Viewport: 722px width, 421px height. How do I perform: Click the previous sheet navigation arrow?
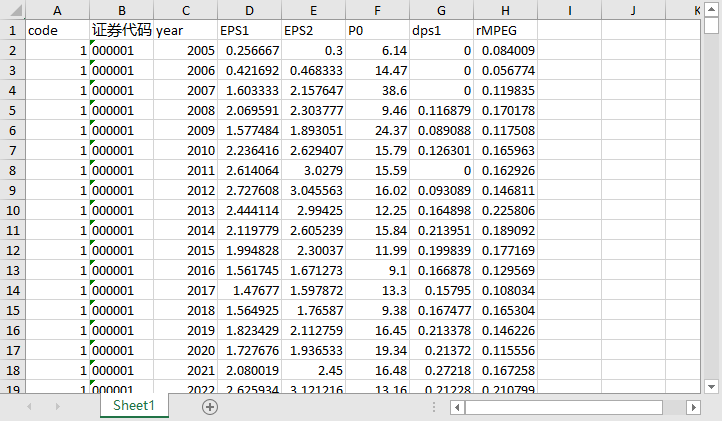(x=29, y=406)
